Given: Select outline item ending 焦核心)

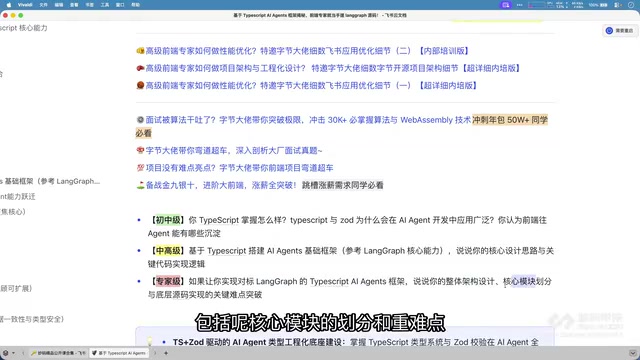Looking at the screenshot, I should (x=13, y=212).
